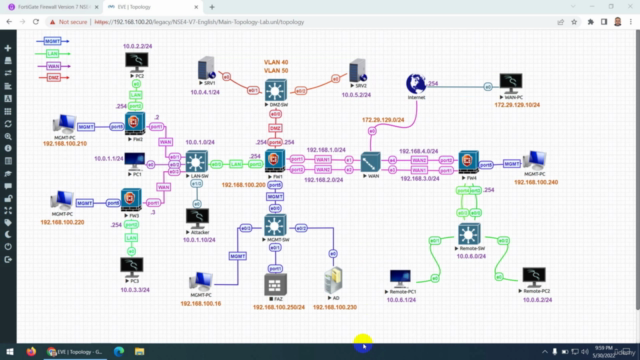640x360 pixels.
Task: Switch to FortiGate Firewall Version 7 tab
Action: [52, 7]
